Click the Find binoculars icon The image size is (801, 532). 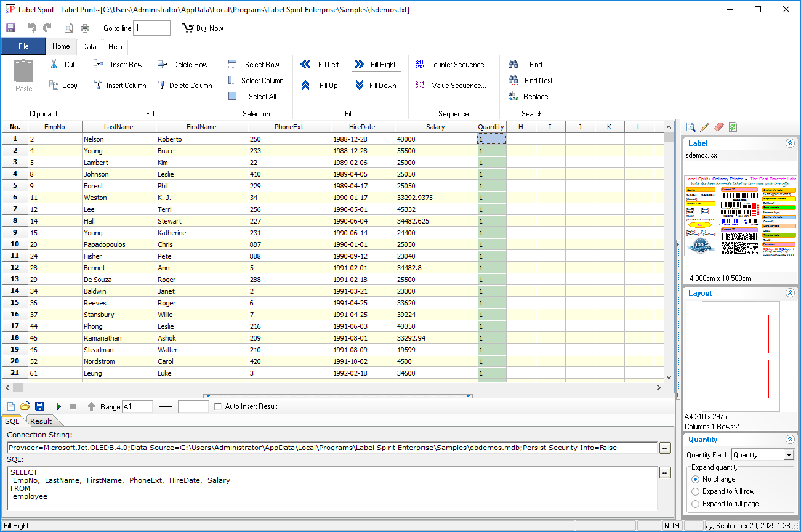click(513, 65)
